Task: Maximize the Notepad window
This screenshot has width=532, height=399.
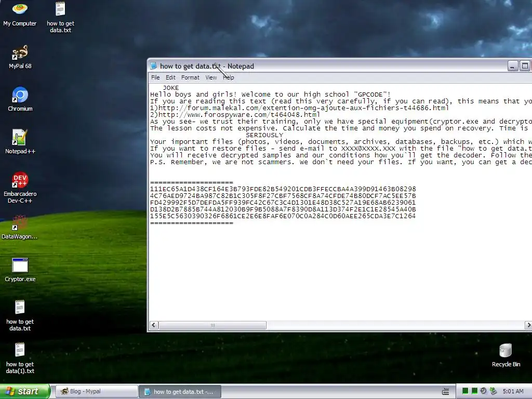Action: click(525, 66)
